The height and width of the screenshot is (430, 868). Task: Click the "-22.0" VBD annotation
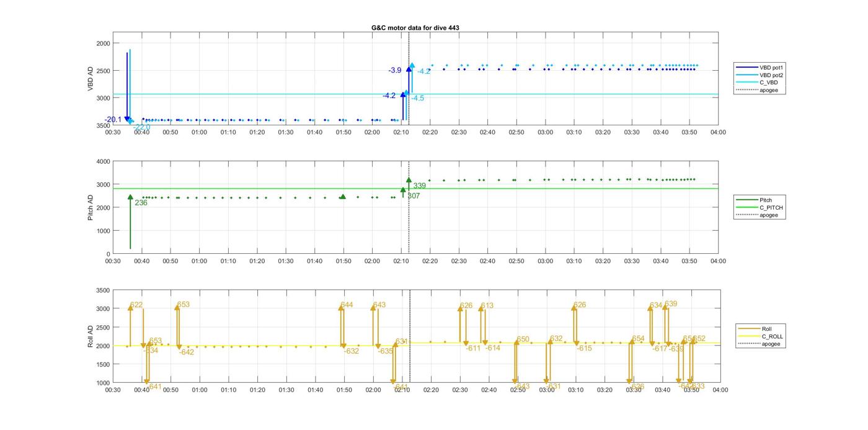(141, 127)
